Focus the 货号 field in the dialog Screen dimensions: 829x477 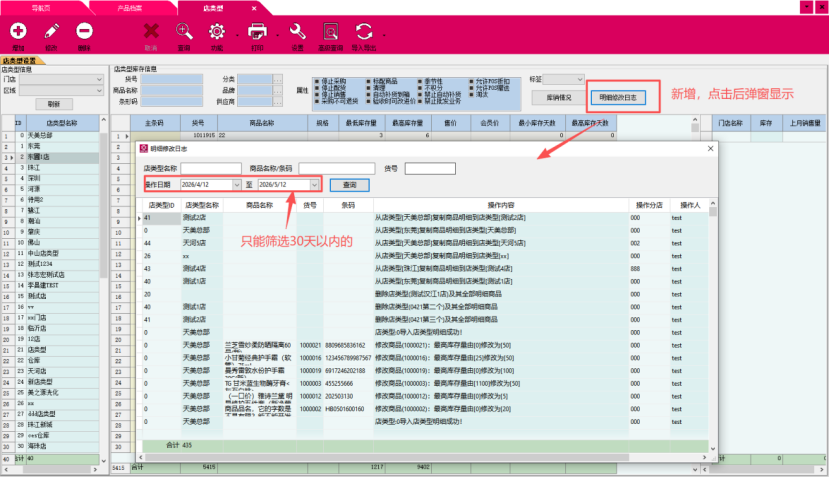(x=430, y=169)
